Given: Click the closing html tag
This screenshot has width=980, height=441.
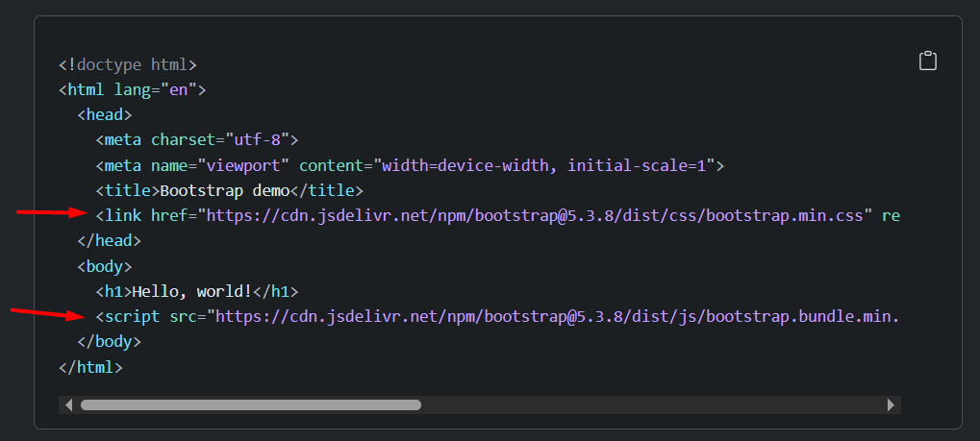Looking at the screenshot, I should pos(90,366).
